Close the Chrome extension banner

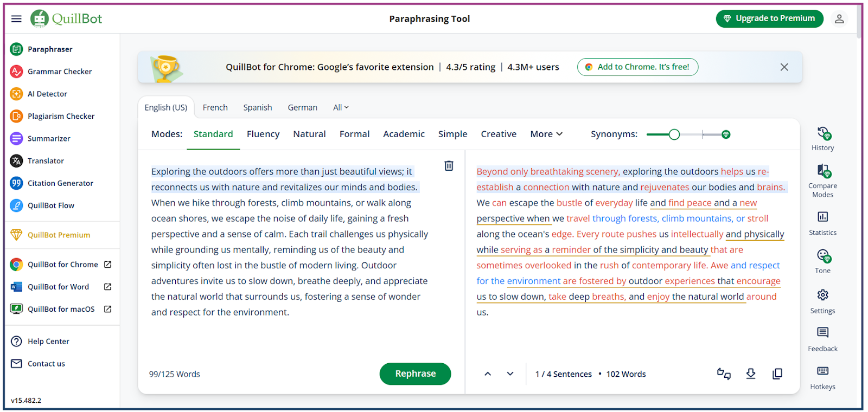tap(784, 67)
